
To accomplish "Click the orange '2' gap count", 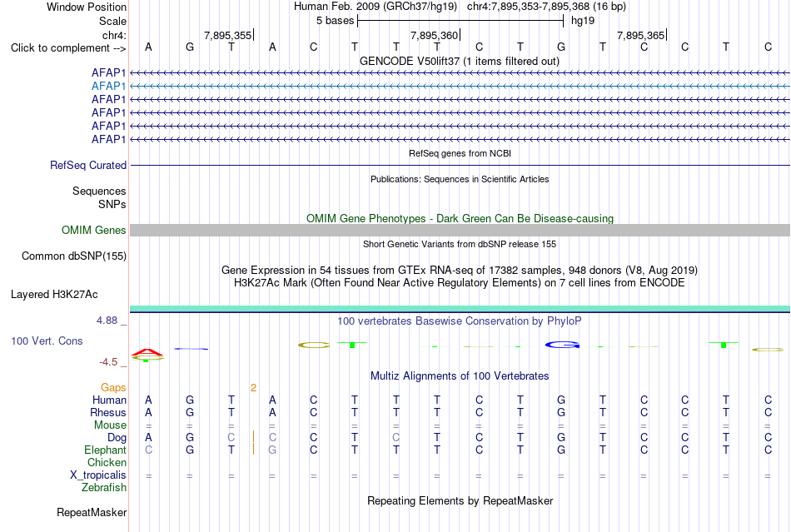I will pyautogui.click(x=253, y=388).
